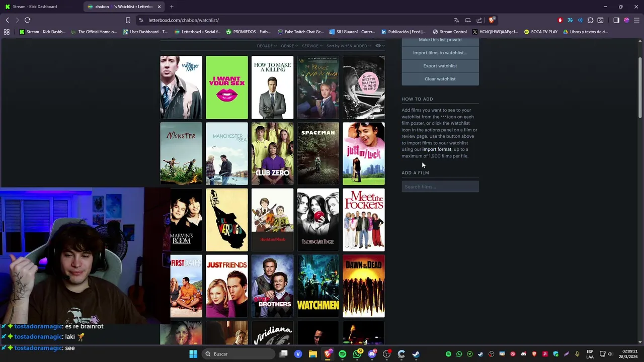Open site settings icon in the address bar

141,20
